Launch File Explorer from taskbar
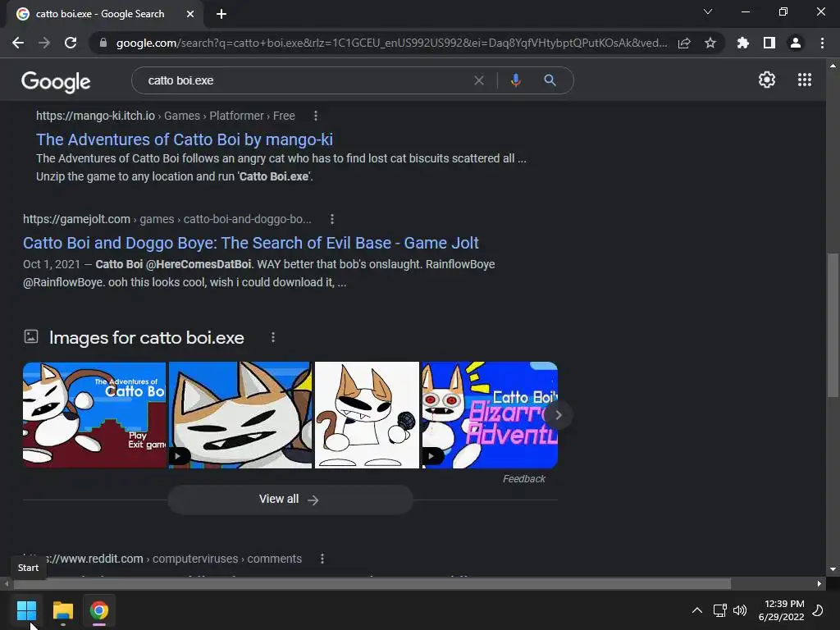This screenshot has width=840, height=630. pos(62,610)
